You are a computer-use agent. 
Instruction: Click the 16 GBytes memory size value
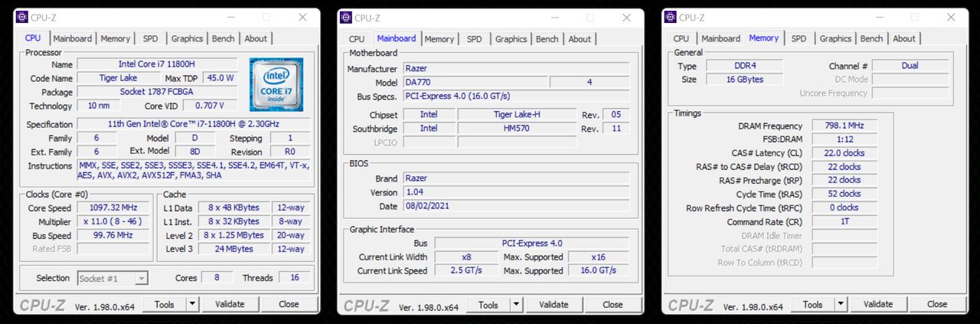pos(745,80)
